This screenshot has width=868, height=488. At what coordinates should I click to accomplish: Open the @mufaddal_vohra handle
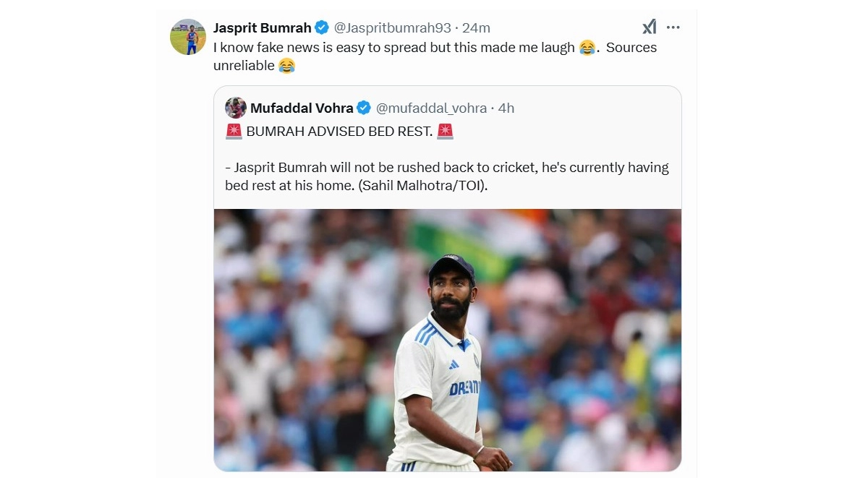tap(431, 108)
